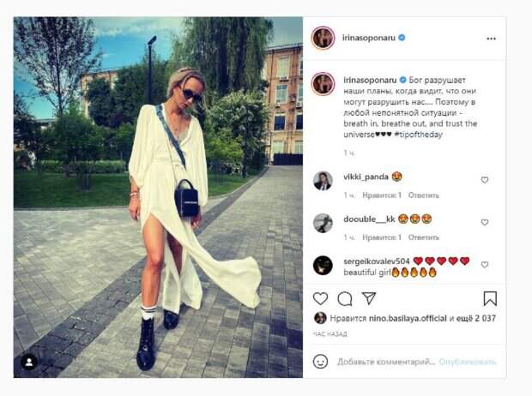Open the #tipoftheday hashtag

click(419, 135)
